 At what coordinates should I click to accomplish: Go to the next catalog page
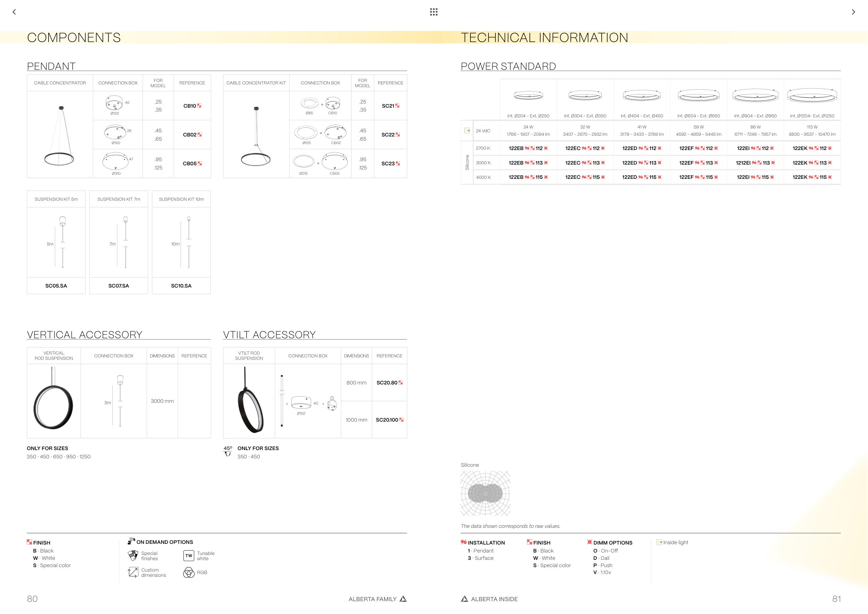pyautogui.click(x=853, y=12)
